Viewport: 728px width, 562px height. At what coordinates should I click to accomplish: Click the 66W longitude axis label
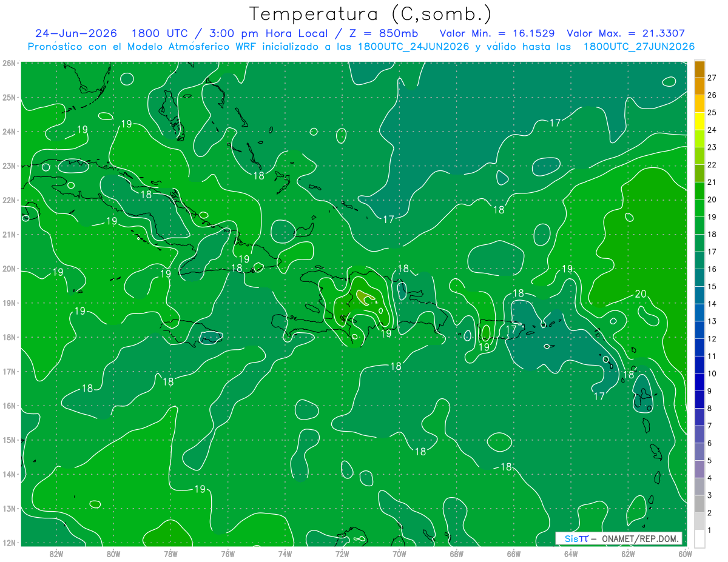[x=514, y=554]
